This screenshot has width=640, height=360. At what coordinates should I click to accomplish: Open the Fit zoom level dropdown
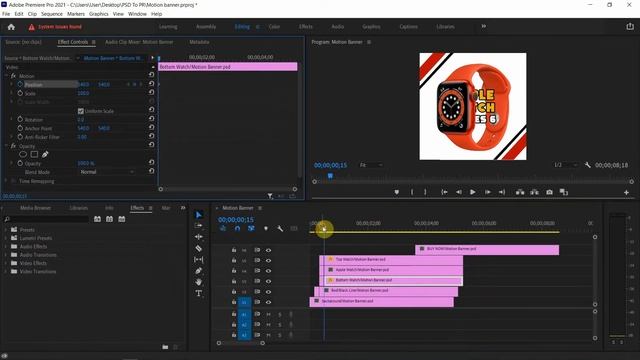[x=371, y=165]
